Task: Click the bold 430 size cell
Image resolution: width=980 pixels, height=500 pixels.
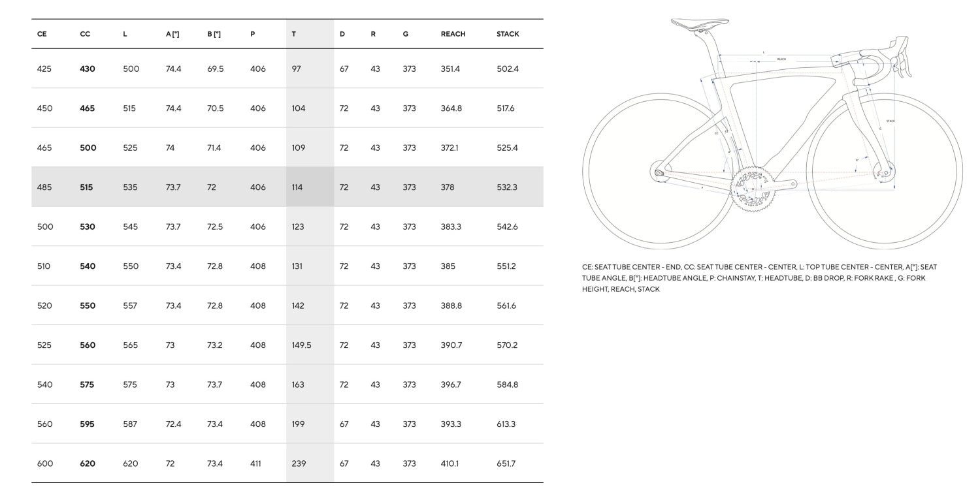Action: point(87,69)
